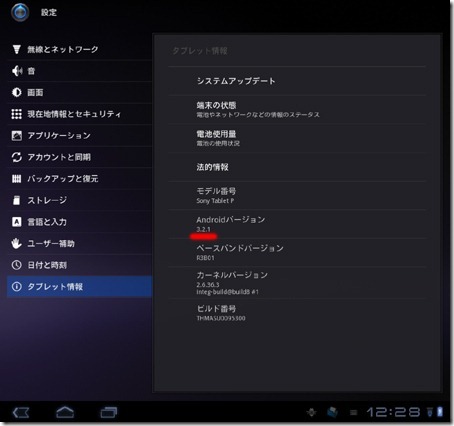Open システムアップデート

pos(297,81)
